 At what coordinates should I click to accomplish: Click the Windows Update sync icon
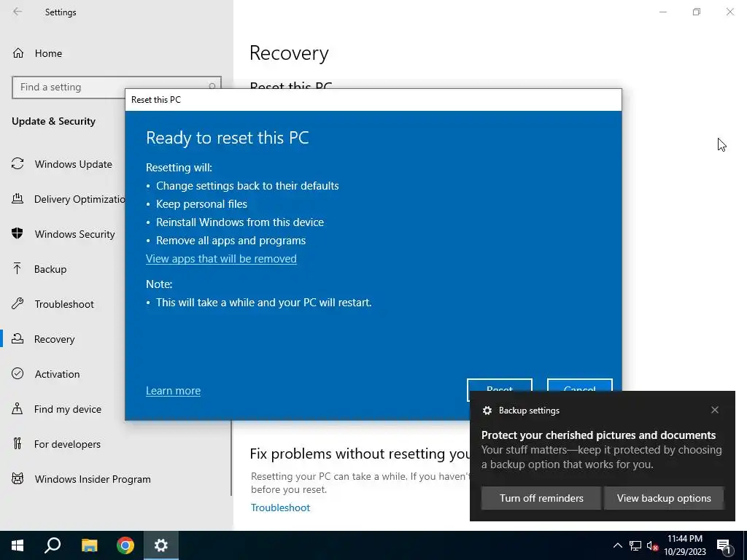[x=18, y=164]
